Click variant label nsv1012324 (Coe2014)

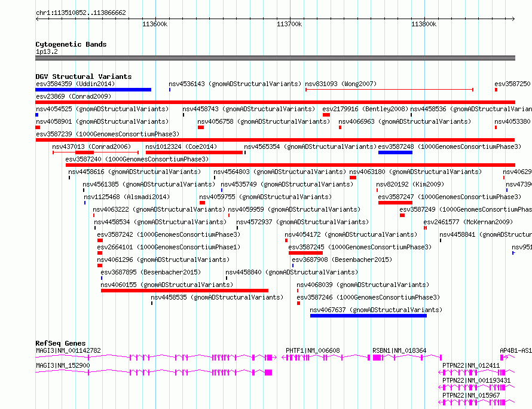tap(181, 146)
